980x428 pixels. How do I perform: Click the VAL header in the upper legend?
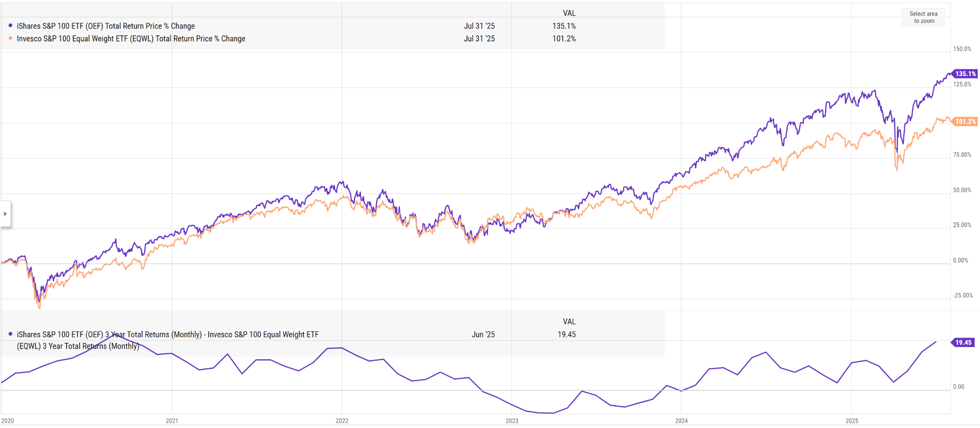click(x=569, y=13)
